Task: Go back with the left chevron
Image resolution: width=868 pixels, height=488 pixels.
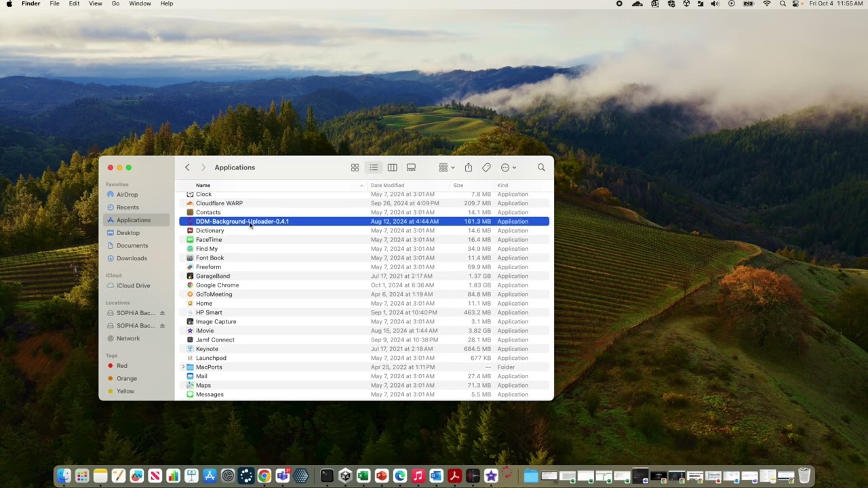Action: coord(187,167)
